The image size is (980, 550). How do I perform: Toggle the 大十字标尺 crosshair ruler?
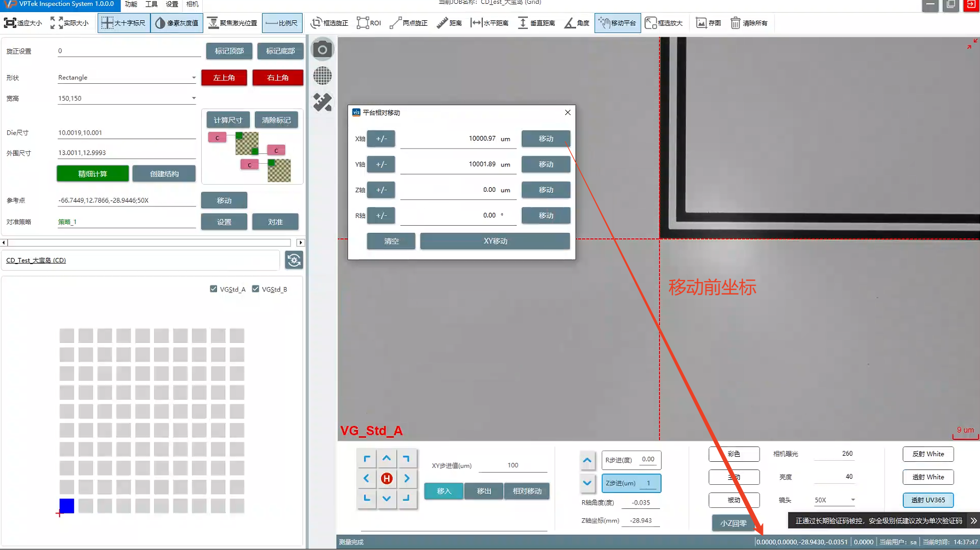pos(124,23)
